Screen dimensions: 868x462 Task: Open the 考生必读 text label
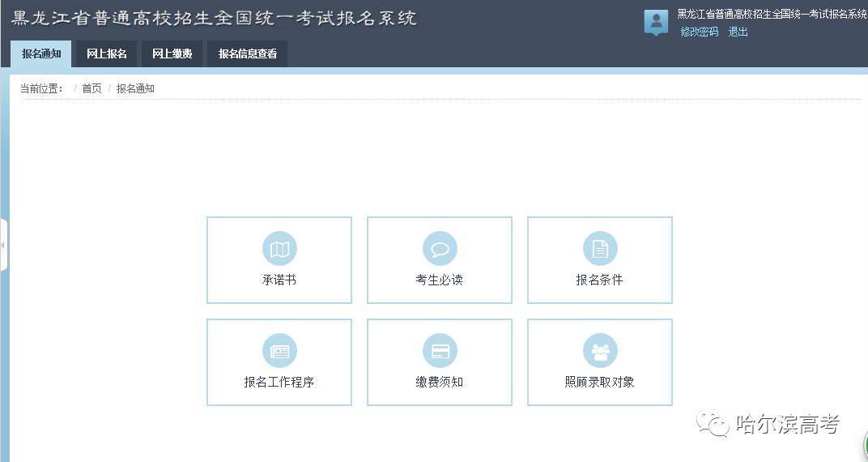[440, 280]
